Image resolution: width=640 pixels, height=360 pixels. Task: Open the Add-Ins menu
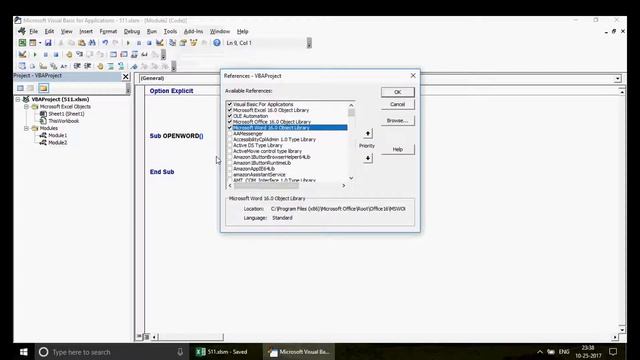(x=193, y=31)
